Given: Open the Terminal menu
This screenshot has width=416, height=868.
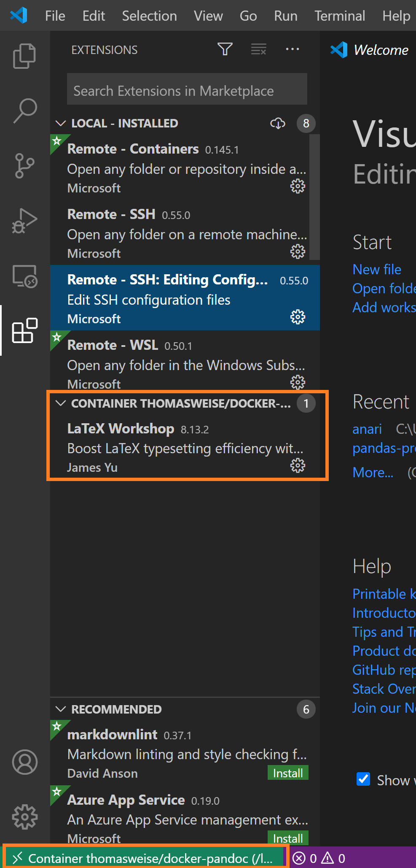Looking at the screenshot, I should click(340, 16).
